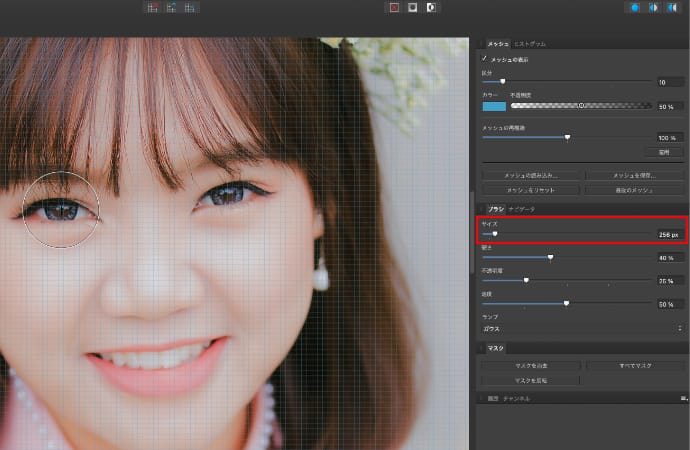Click the blue circle view icon at top right

(x=633, y=7)
